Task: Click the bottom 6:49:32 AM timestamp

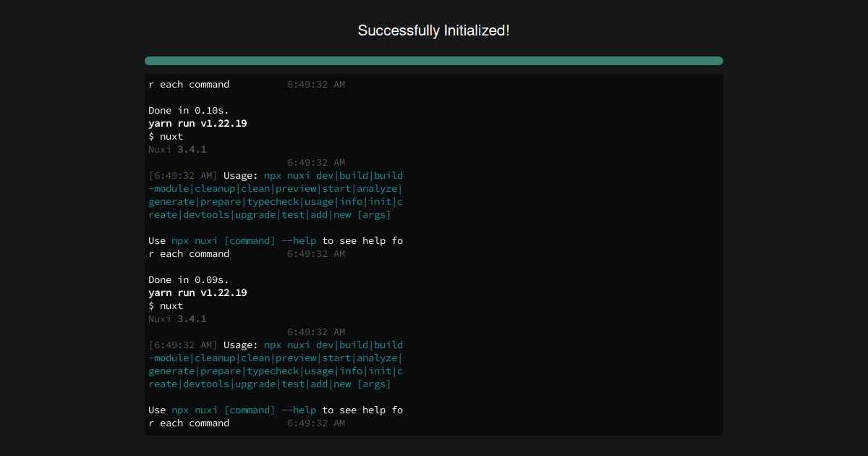Action: click(x=317, y=423)
